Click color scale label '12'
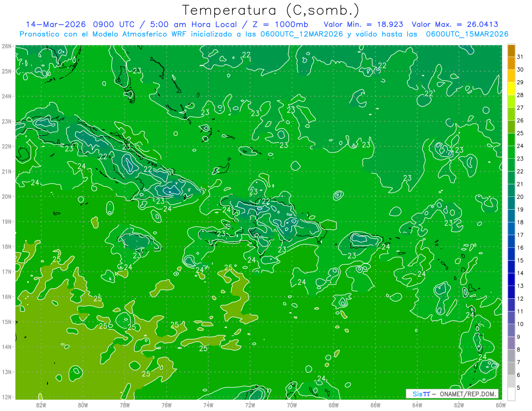 coord(520,298)
